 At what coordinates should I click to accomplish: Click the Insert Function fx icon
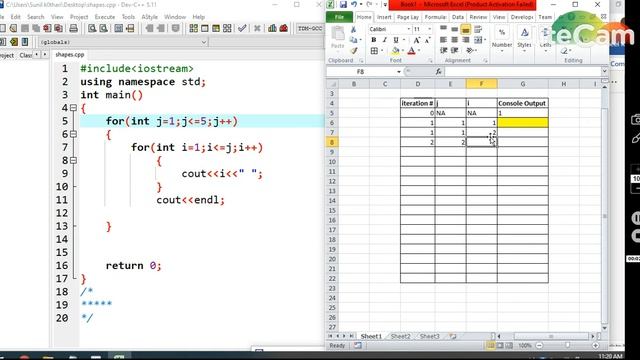click(438, 71)
